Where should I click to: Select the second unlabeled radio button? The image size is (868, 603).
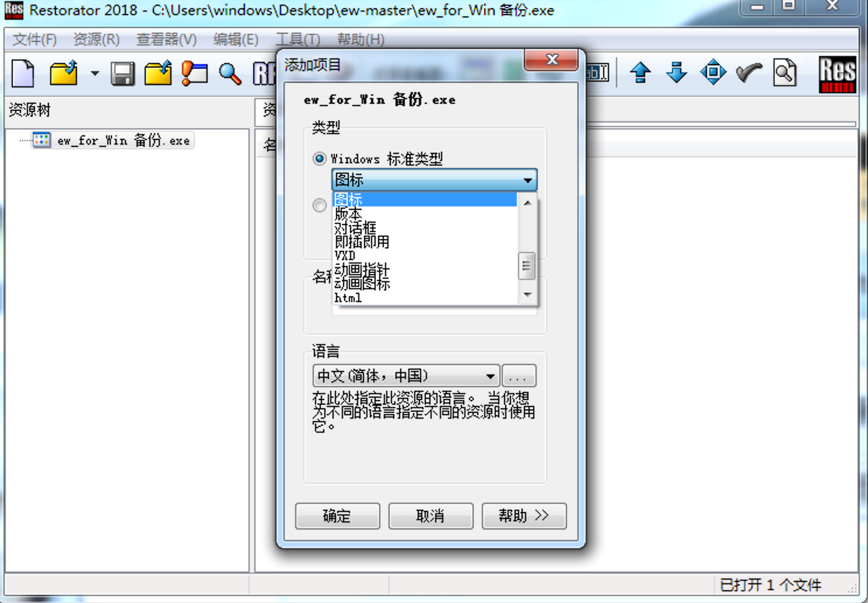[x=319, y=205]
